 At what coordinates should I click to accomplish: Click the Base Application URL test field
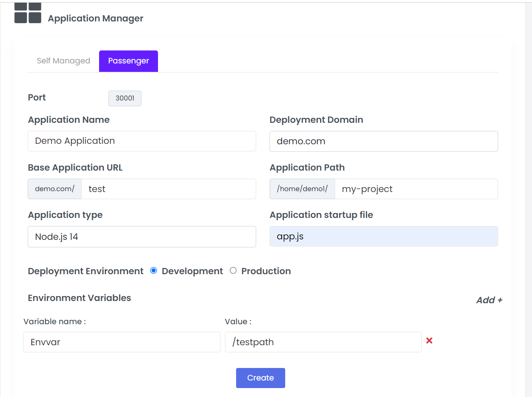[x=169, y=189]
